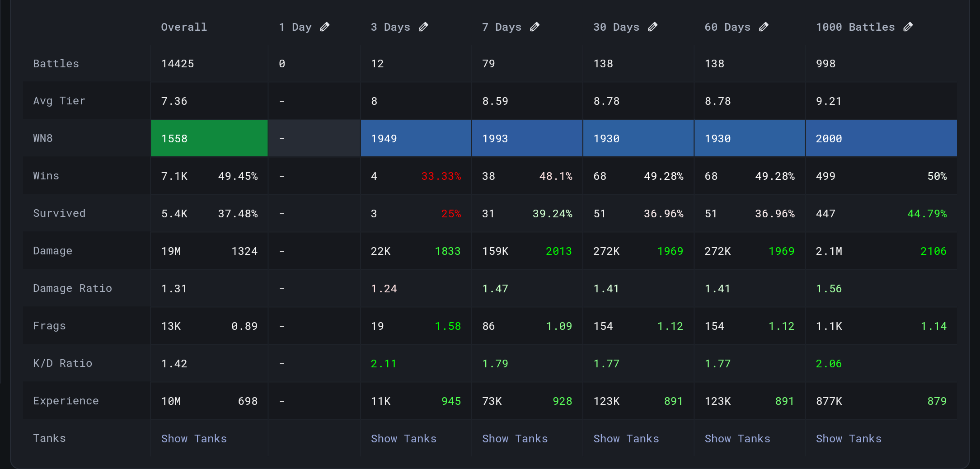Viewport: 980px width, 469px height.
Task: Click the 1000 Battles wins count 499
Action: 825,176
